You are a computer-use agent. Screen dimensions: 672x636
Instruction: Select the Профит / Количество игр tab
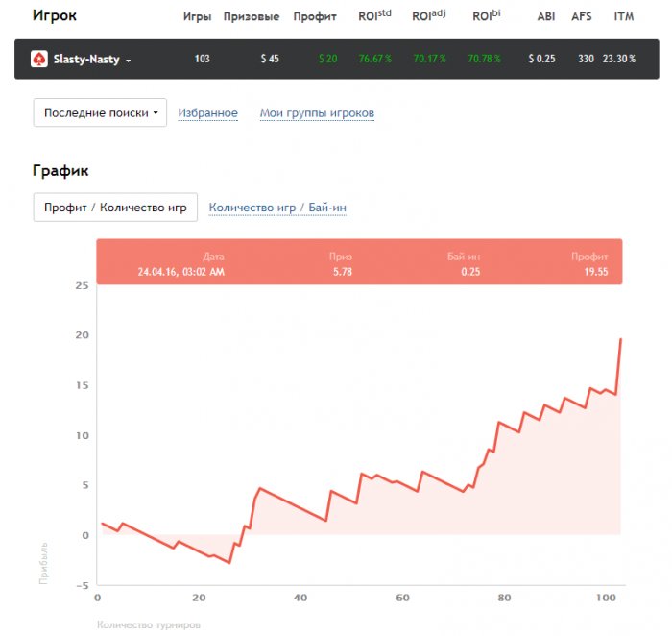(115, 208)
